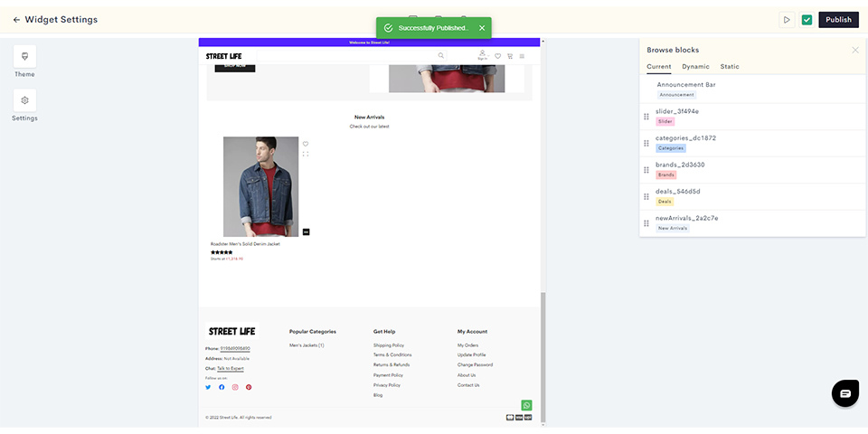
Task: Click the store search magnifier icon
Action: point(440,55)
